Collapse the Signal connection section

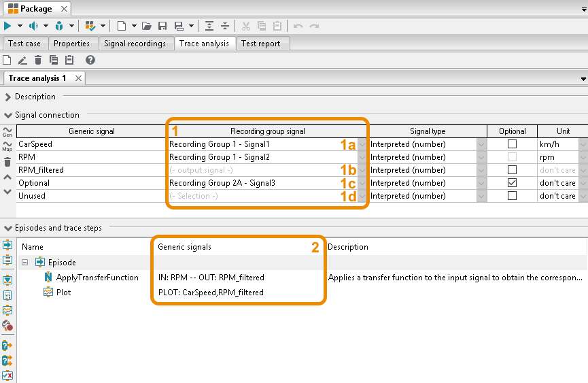tap(7, 115)
